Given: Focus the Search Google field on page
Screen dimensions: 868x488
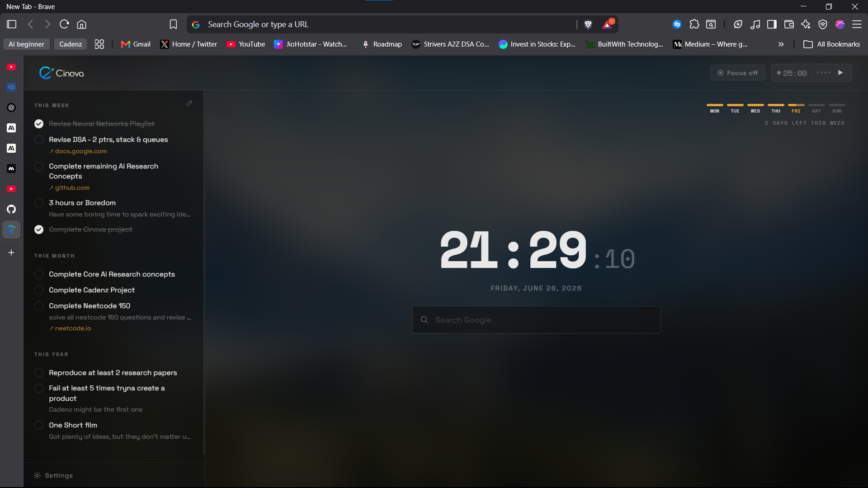Looking at the screenshot, I should coord(537,320).
